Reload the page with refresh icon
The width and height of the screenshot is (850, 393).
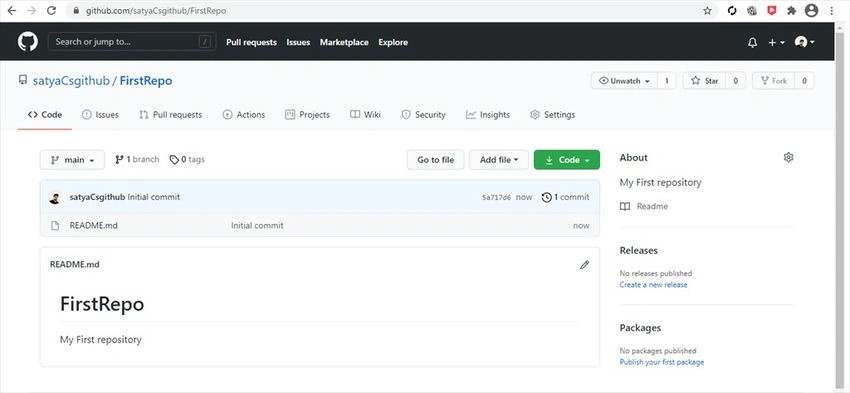(51, 10)
